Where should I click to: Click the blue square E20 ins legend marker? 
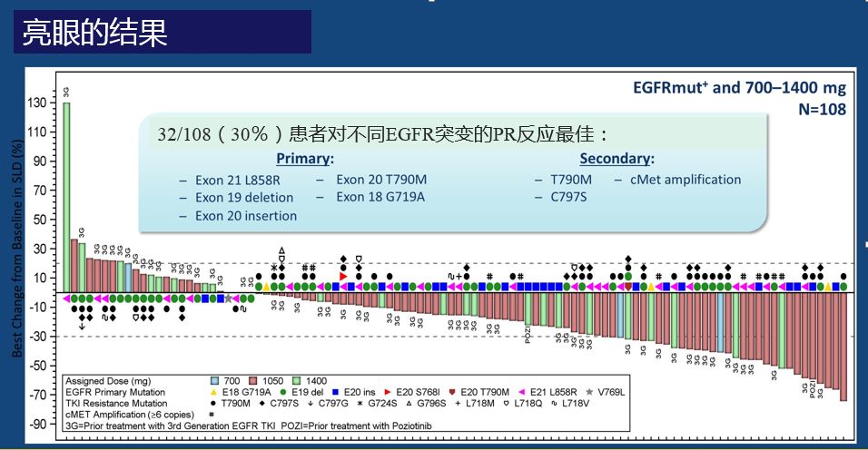335,392
